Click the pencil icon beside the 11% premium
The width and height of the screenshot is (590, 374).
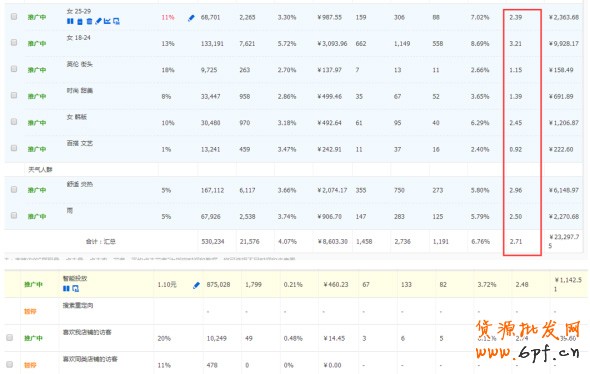click(191, 18)
